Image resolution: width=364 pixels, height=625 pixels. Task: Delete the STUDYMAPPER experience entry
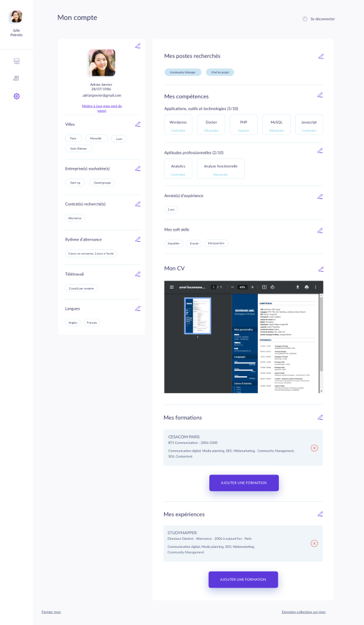click(x=314, y=544)
